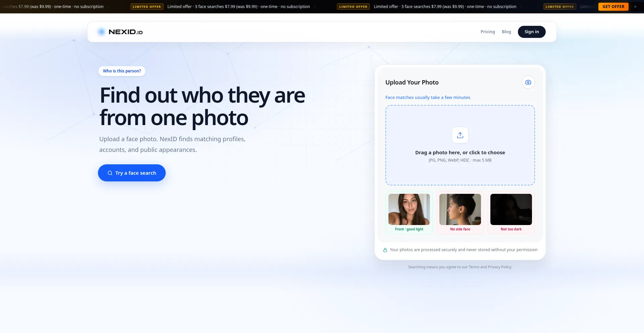Screen dimensions: 644x333
Task: Click the Upload Your Photo heading
Action: coord(412,82)
